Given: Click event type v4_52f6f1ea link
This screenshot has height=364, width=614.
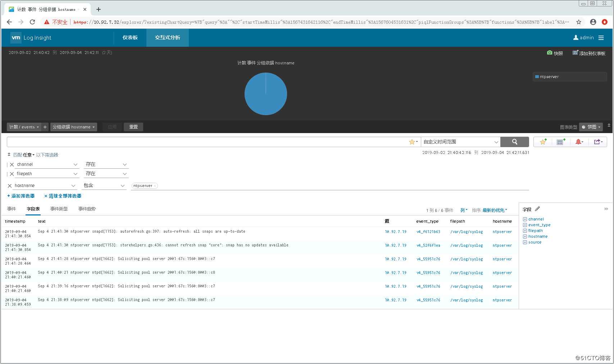Looking at the screenshot, I should coord(428,246).
